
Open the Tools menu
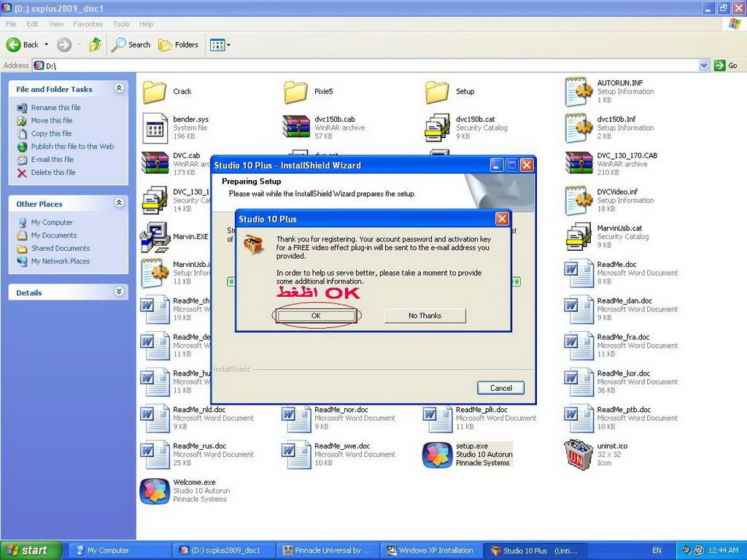pos(121,24)
